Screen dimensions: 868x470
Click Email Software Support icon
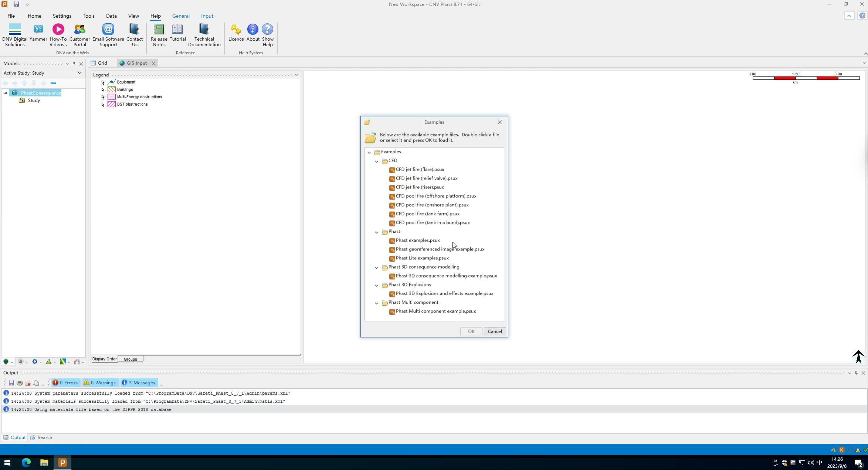point(108,30)
